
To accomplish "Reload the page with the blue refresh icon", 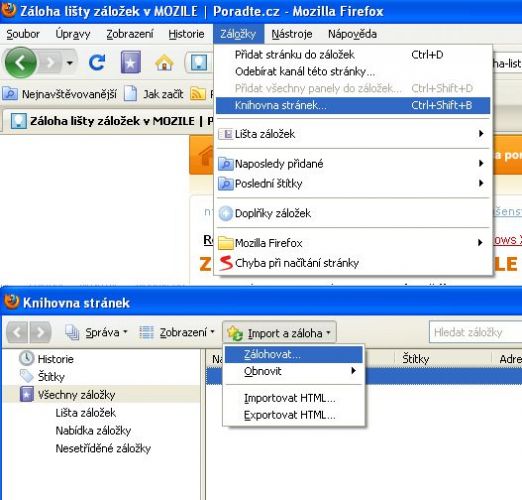I will [97, 62].
